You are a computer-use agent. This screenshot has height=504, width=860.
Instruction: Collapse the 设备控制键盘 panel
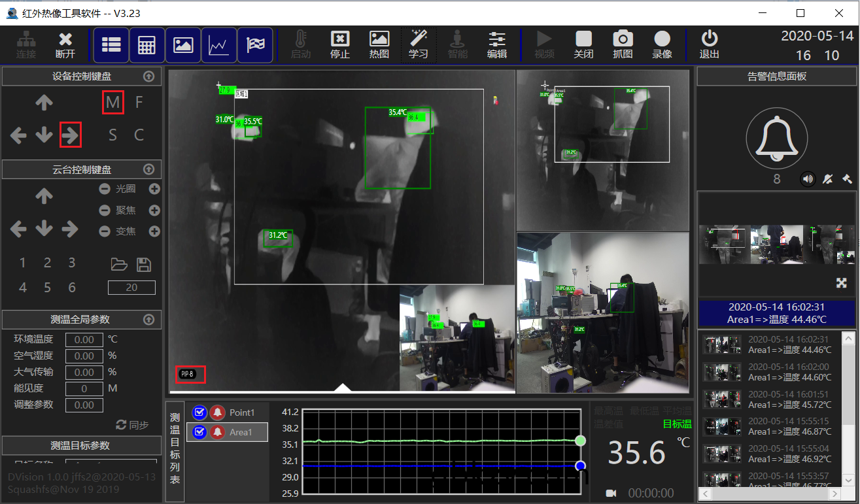[x=148, y=76]
